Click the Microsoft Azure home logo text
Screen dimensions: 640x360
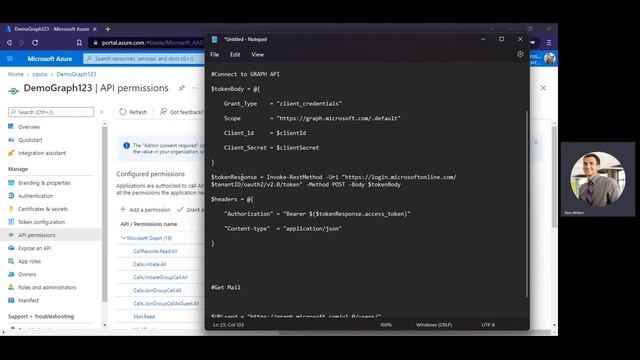click(50, 59)
